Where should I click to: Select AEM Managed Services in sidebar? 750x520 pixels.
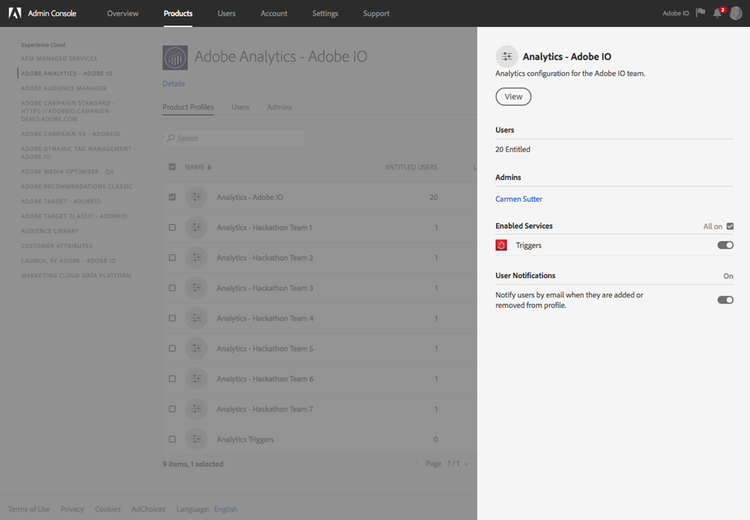[59, 58]
